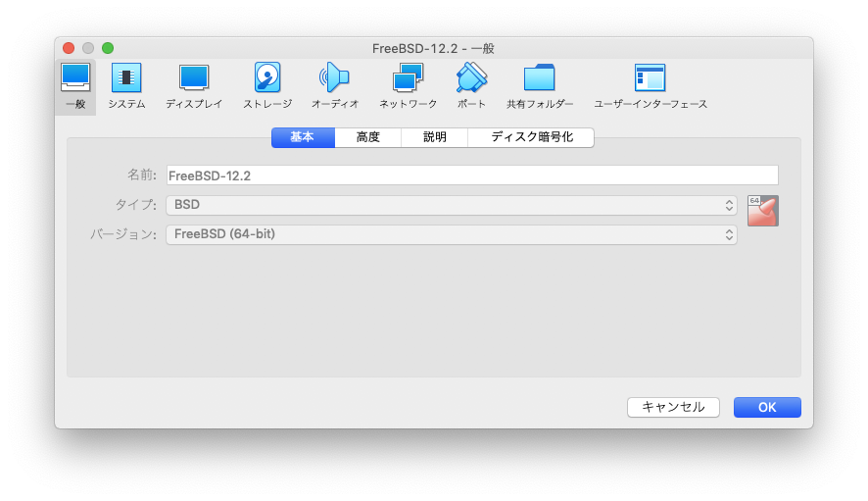868x501 pixels.
Task: Close the dialog with the red window button
Action: coord(69,48)
